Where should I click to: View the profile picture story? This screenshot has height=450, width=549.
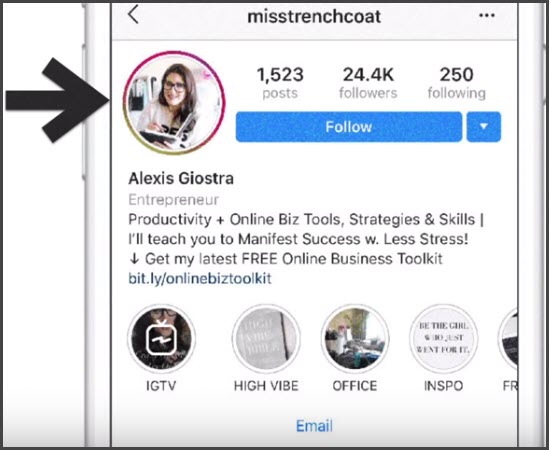tap(174, 103)
